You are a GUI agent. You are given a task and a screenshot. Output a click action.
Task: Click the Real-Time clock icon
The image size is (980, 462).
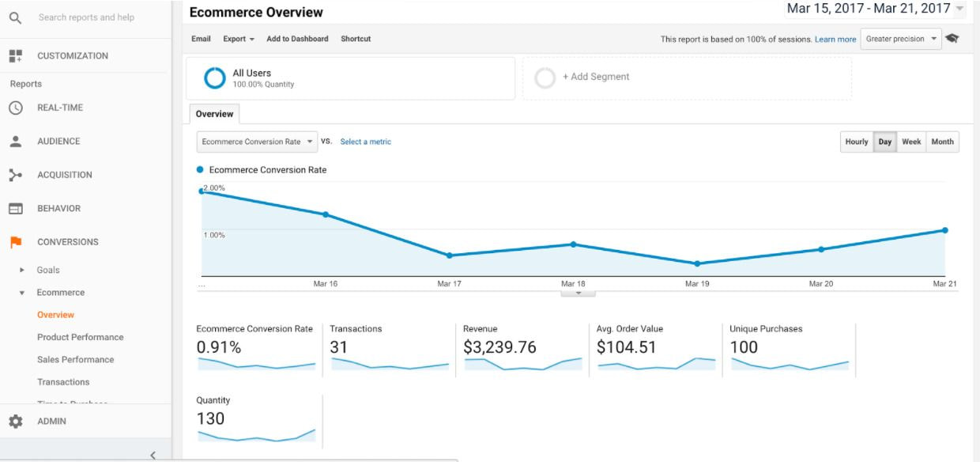(16, 108)
